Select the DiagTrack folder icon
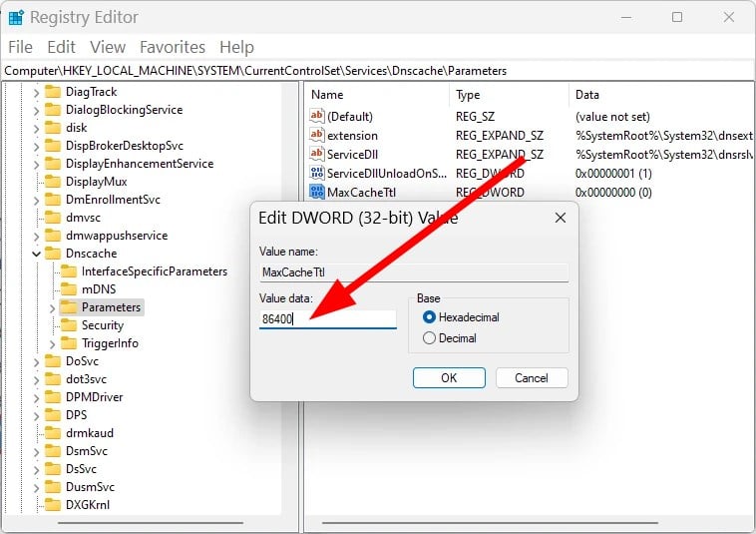This screenshot has width=756, height=534. coord(53,92)
